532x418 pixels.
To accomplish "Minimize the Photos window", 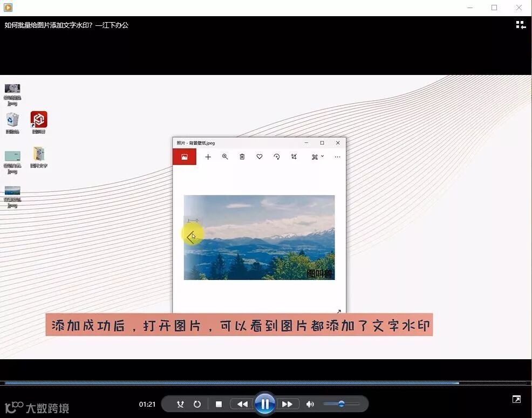I will [306, 143].
